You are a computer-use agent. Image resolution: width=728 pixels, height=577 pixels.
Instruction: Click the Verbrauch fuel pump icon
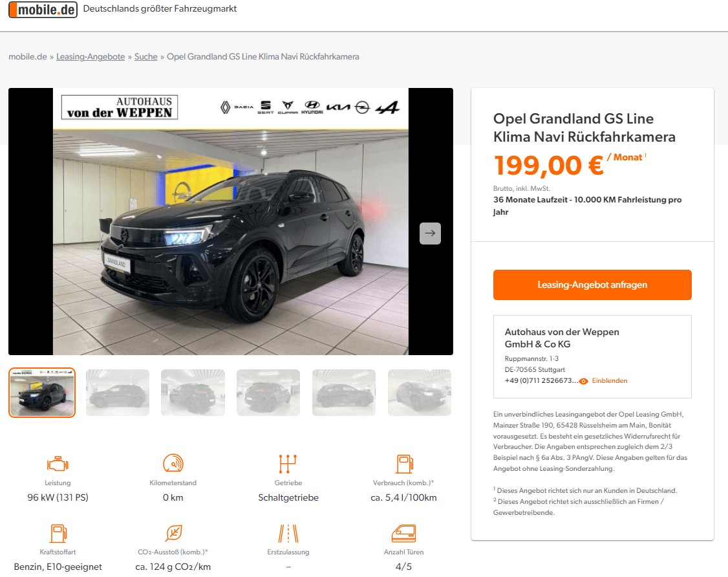point(404,464)
